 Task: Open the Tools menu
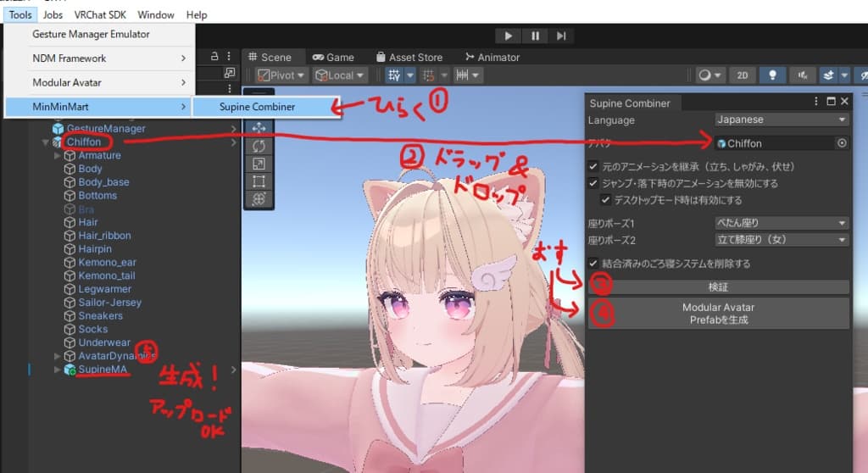coord(20,15)
